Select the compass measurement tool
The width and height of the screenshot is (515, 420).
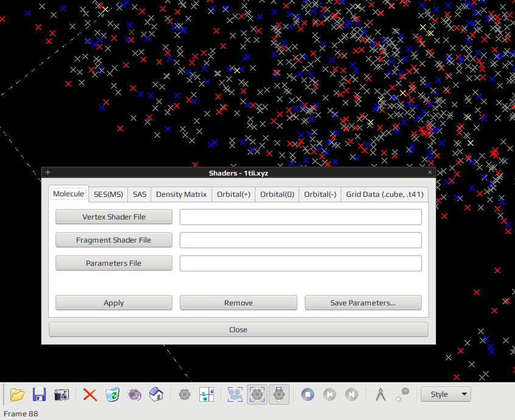click(380, 394)
